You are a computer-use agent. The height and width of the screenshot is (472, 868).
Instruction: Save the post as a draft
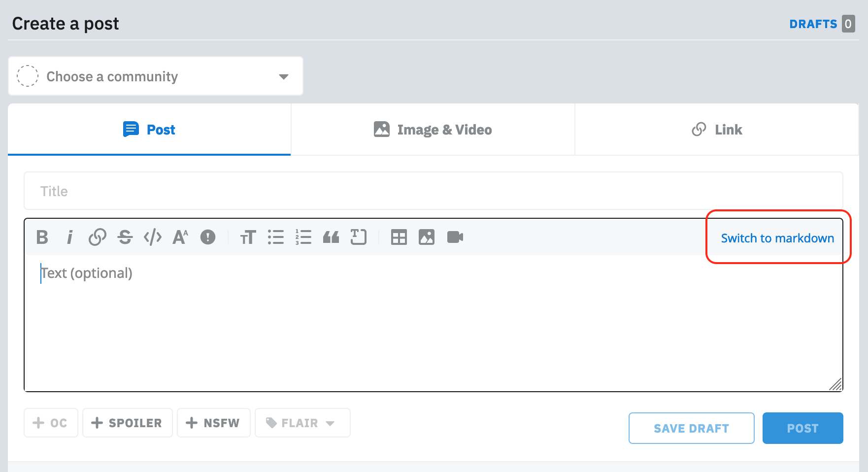(x=691, y=428)
